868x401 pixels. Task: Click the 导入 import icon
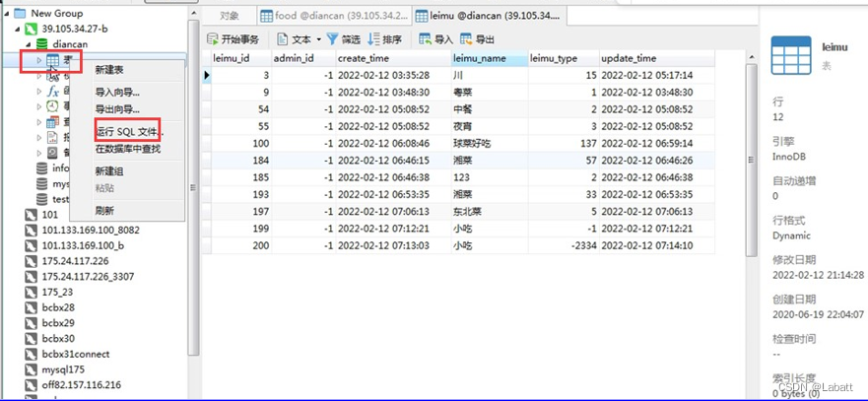(426, 39)
